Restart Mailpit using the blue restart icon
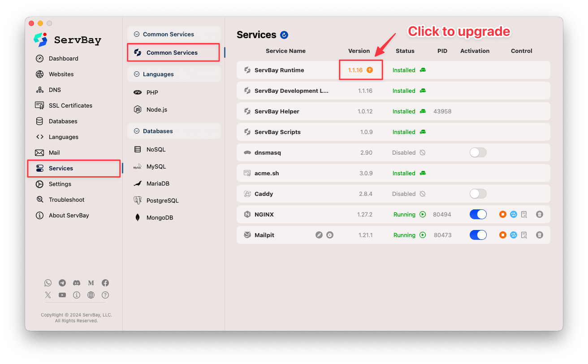Screen dimensions: 588x364 point(513,234)
